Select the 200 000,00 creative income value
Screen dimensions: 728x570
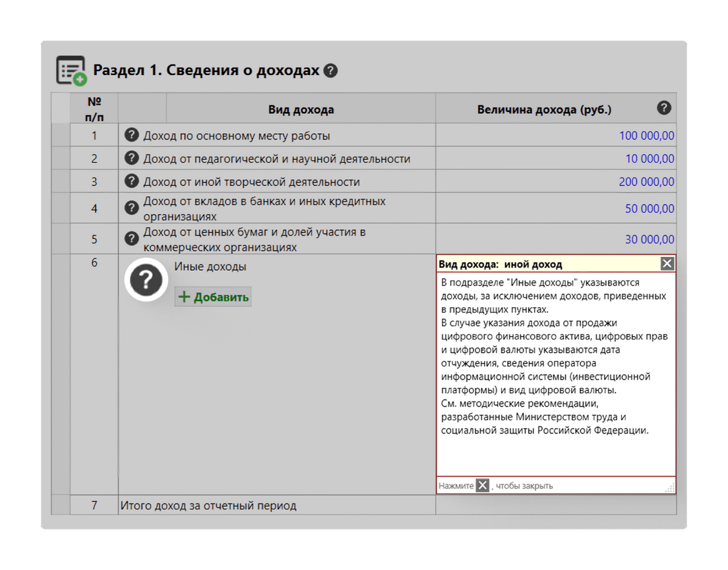tap(646, 182)
